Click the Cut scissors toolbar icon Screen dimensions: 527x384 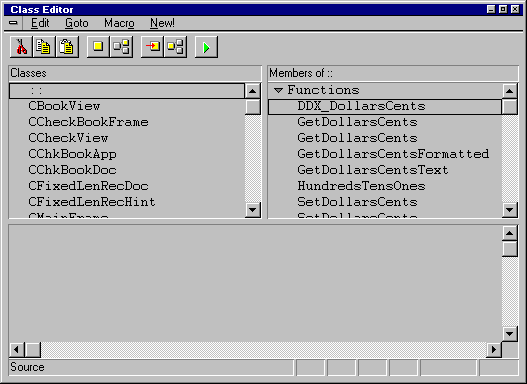pyautogui.click(x=22, y=47)
